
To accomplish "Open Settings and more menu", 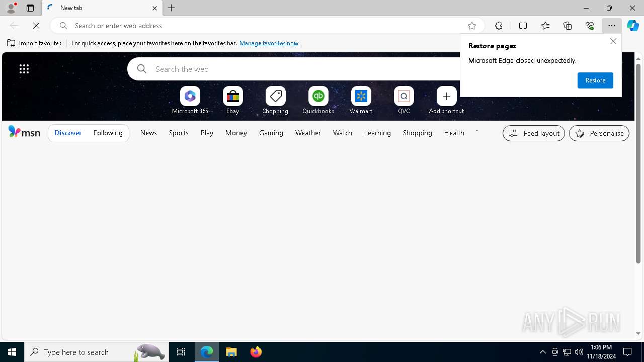I will click(x=612, y=26).
